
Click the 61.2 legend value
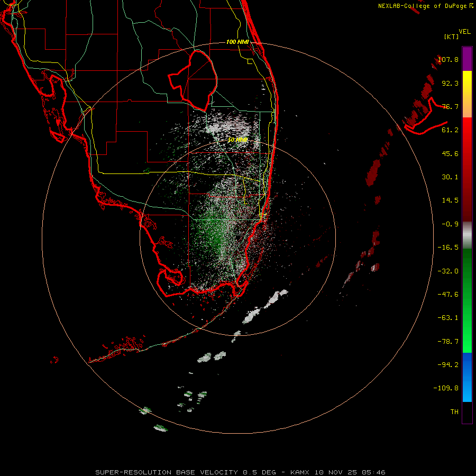(x=450, y=130)
